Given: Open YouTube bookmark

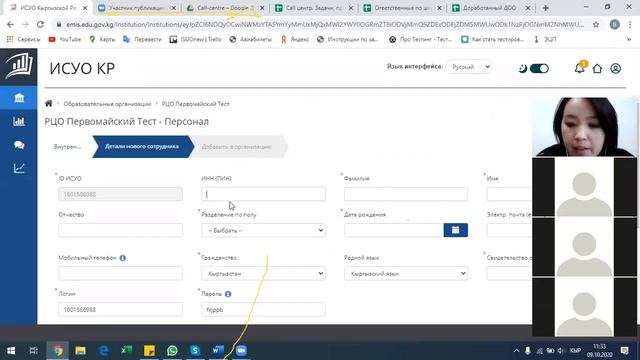Looking at the screenshot, I should point(65,40).
